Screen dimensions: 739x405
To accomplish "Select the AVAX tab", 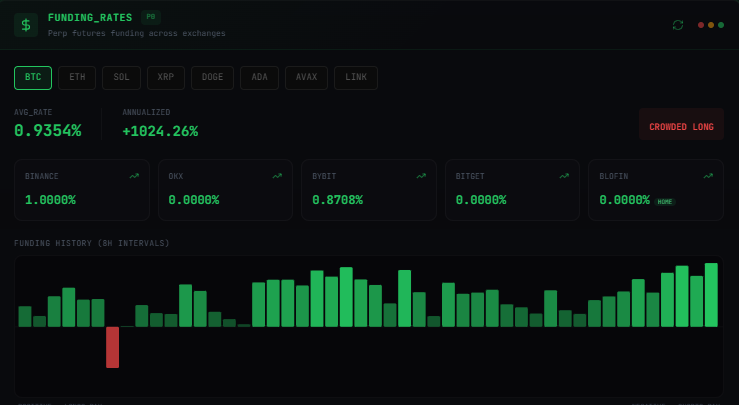I will pyautogui.click(x=306, y=78).
